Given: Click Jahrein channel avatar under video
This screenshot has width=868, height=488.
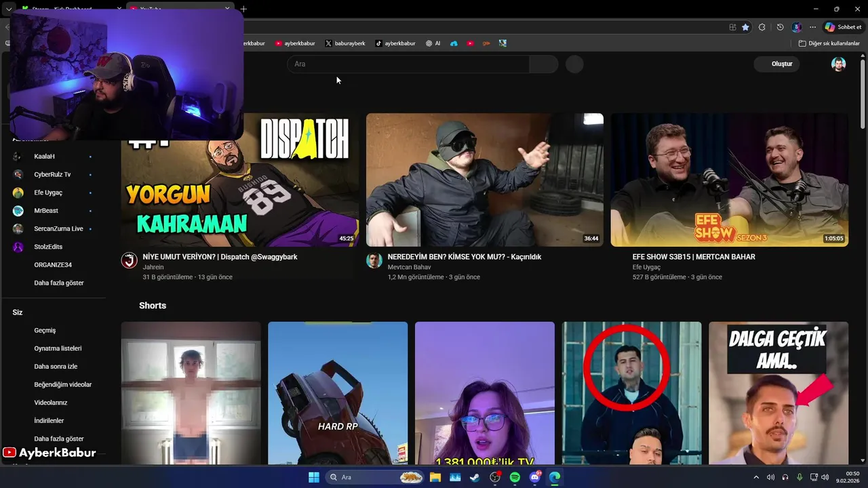Looking at the screenshot, I should pyautogui.click(x=130, y=261).
